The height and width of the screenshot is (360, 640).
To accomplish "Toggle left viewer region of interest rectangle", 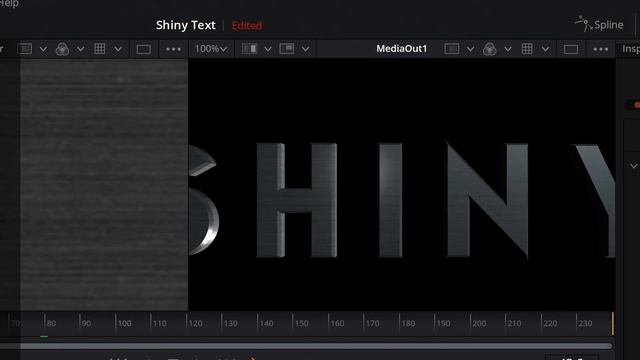I will 143,49.
